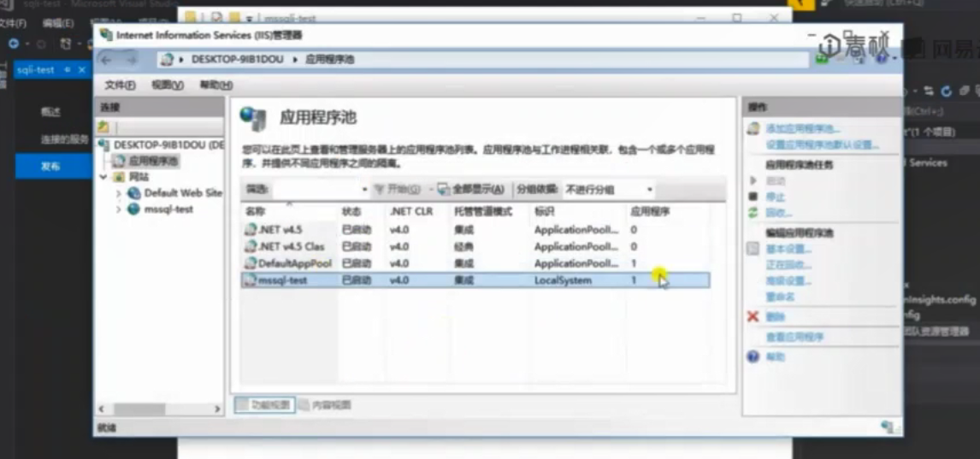The image size is (980, 459).
Task: Click the connections pane horizontal scrollbar
Action: 139,409
